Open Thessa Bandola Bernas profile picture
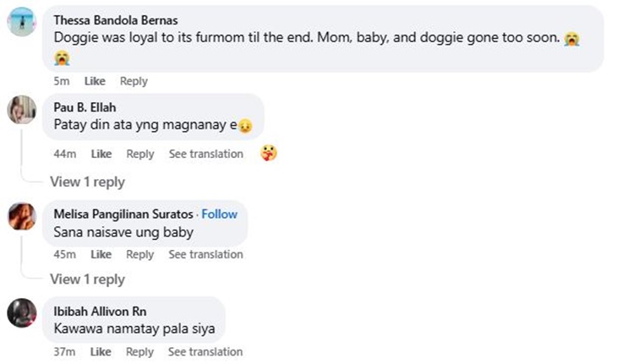 click(x=21, y=22)
